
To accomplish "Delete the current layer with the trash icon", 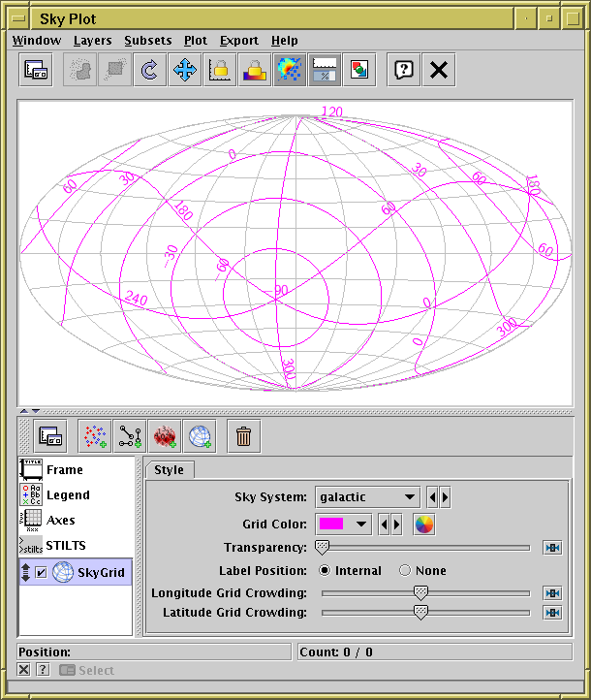I will [243, 437].
